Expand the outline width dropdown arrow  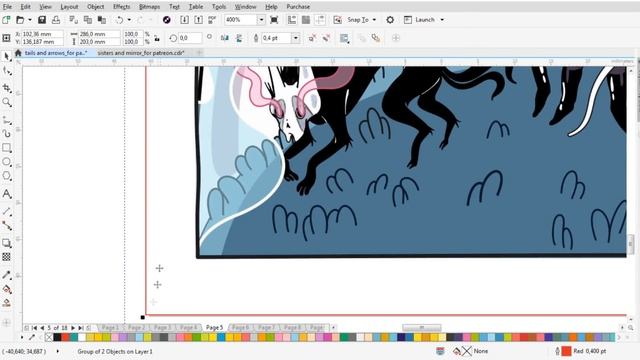click(296, 38)
